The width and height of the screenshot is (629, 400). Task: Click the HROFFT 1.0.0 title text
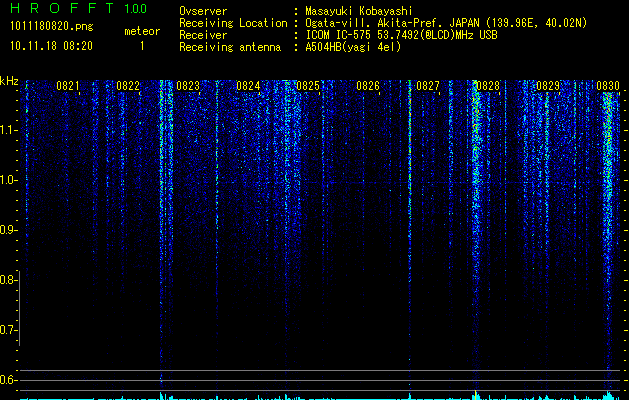click(79, 8)
